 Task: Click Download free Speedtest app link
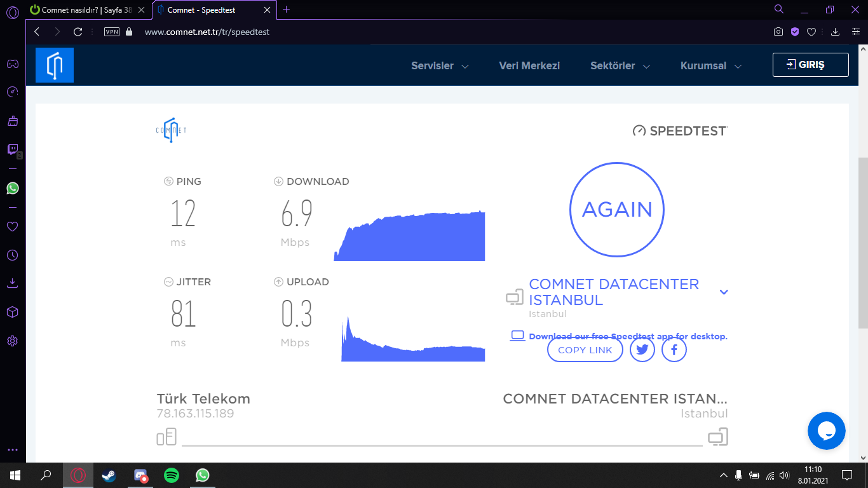click(x=628, y=336)
